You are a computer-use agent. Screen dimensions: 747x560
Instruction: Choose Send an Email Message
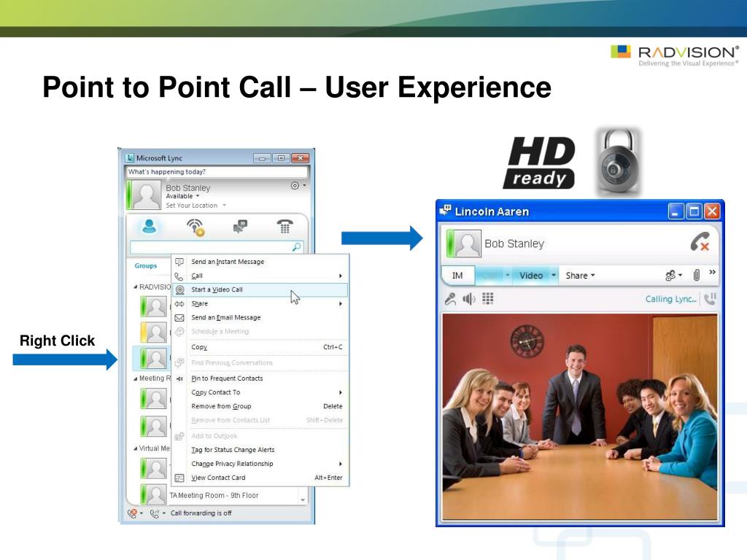260,318
